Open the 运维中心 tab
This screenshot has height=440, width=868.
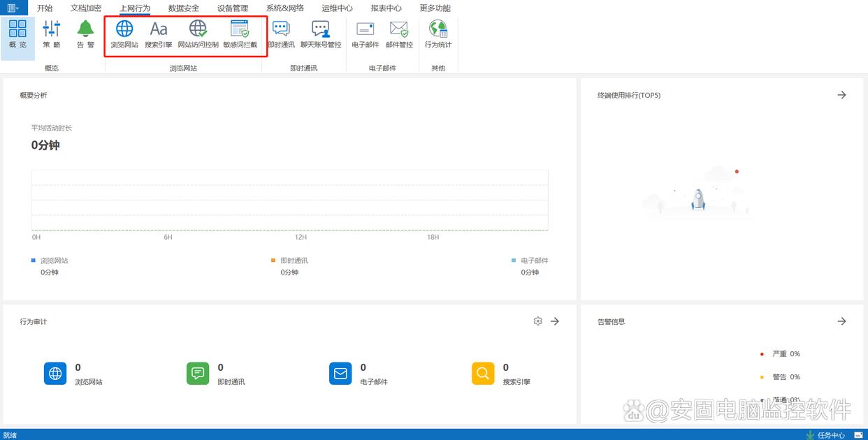[x=337, y=8]
